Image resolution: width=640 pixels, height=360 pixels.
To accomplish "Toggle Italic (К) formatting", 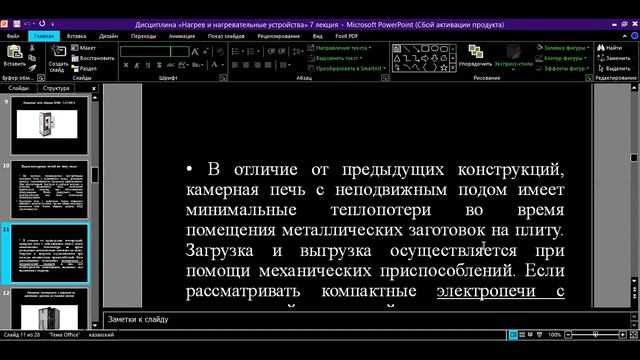I will click(x=137, y=65).
